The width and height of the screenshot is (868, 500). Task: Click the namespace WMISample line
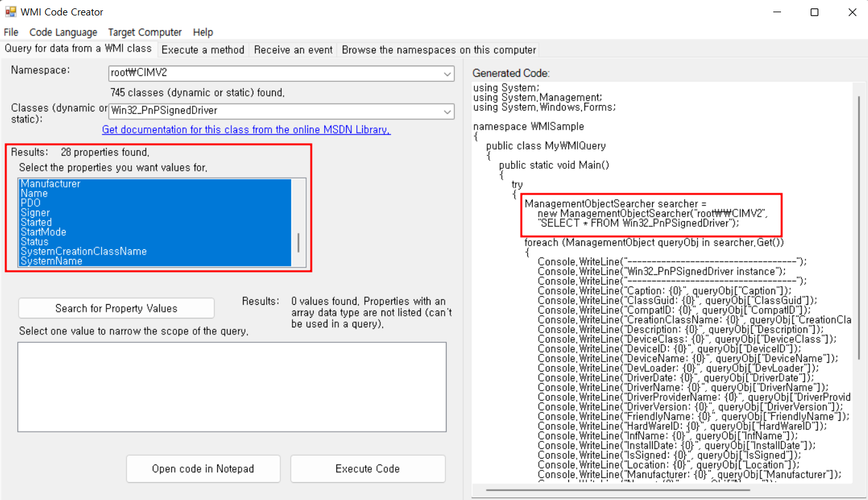(528, 126)
